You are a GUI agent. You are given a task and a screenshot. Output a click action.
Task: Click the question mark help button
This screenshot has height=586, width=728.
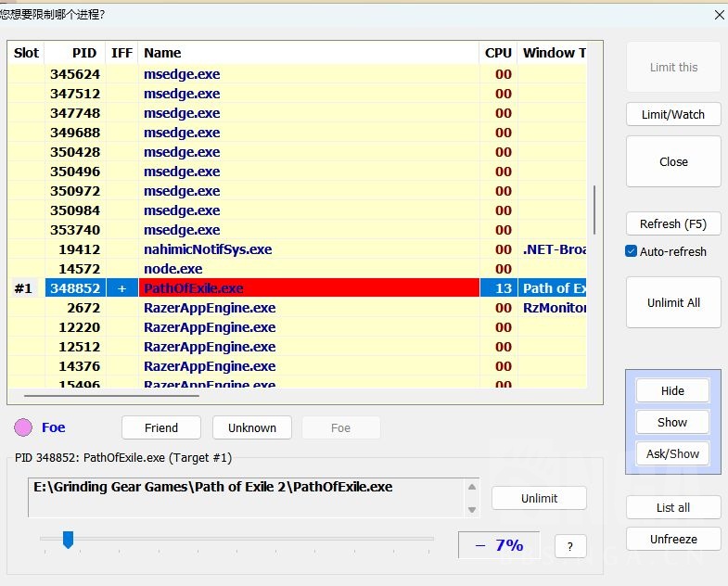click(x=569, y=546)
